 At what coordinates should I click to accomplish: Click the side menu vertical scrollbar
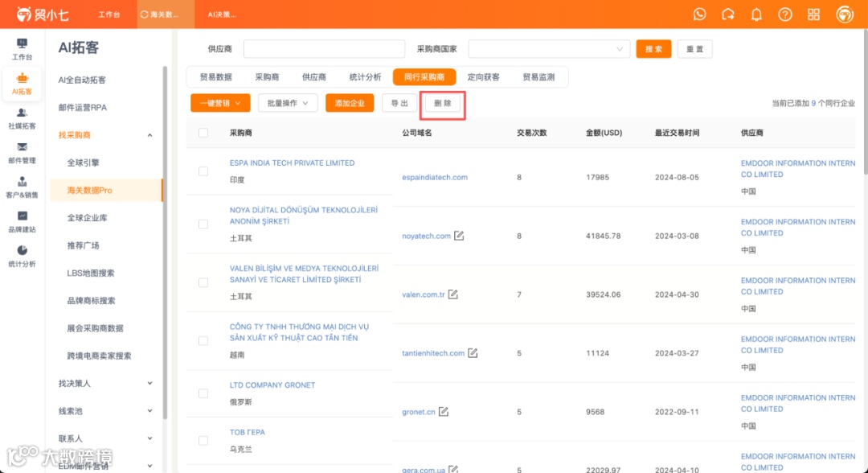click(165, 242)
